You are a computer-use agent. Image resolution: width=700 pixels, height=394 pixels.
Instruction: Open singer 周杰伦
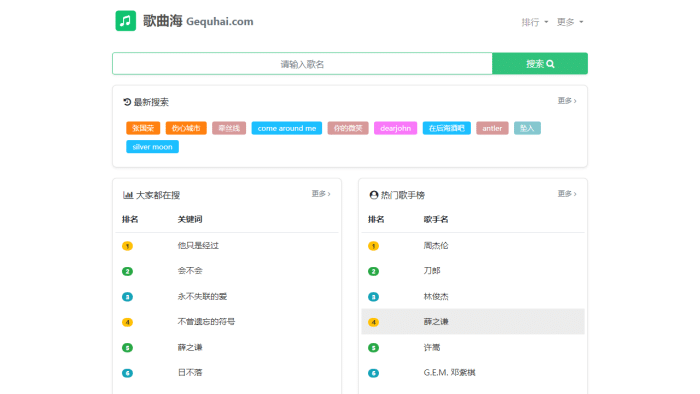pyautogui.click(x=436, y=245)
